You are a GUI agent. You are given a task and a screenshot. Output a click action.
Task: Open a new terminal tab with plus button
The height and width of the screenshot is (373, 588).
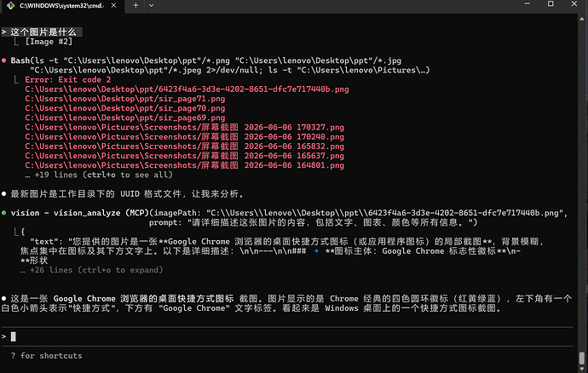click(x=135, y=6)
